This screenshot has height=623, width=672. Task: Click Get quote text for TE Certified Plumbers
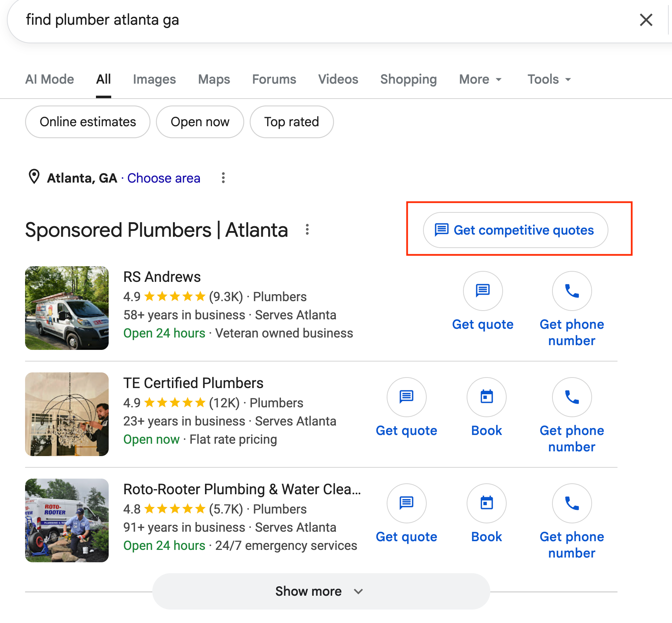pos(406,431)
